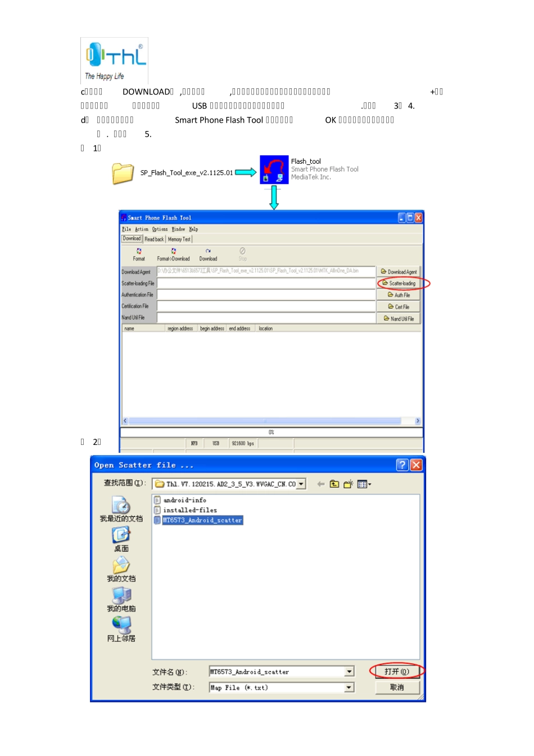Open Recent Documents (我最近的文档) shortcut
Image resolution: width=534 pixels, height=756 pixels.
tap(121, 509)
